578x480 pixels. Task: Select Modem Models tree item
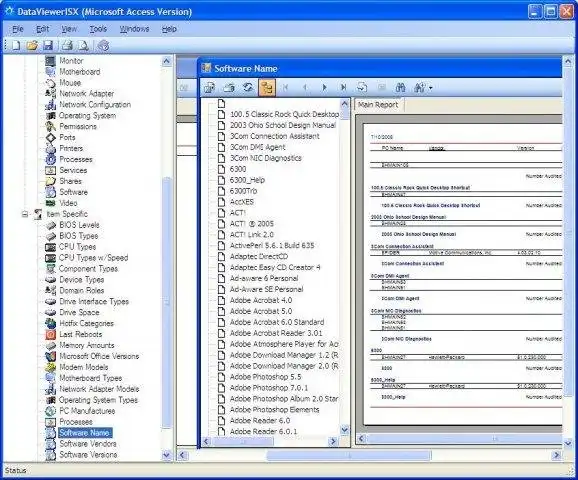point(84,367)
